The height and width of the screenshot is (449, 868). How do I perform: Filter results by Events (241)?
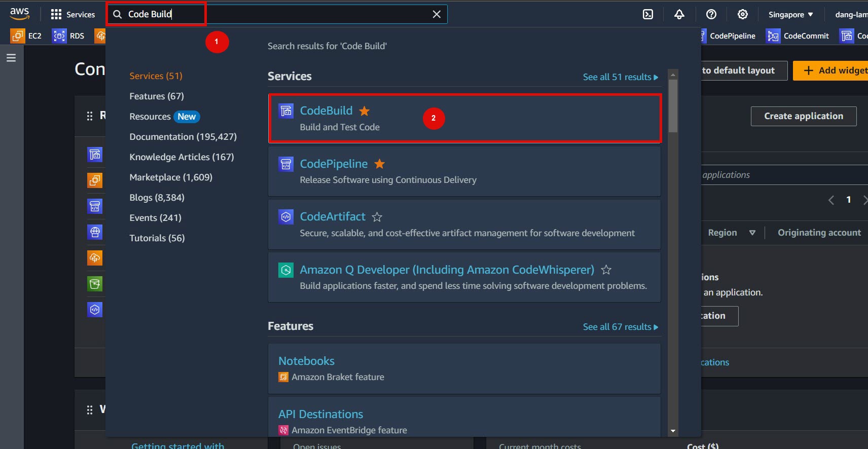[155, 218]
